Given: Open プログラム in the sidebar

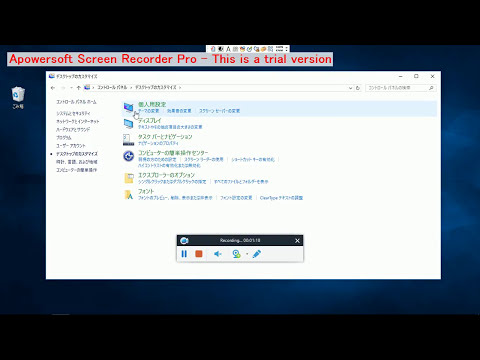Looking at the screenshot, I should [x=64, y=137].
